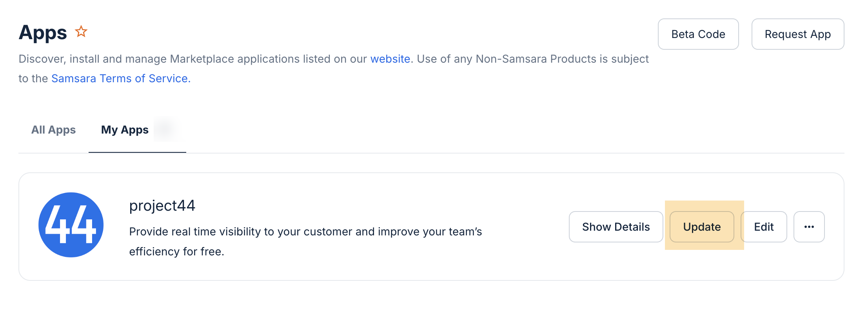Open the Samsara Terms of Service link
868x329 pixels.
pos(120,78)
